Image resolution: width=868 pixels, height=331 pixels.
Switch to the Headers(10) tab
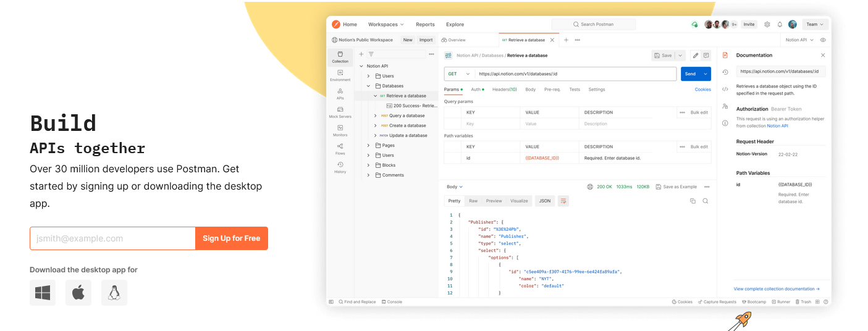pyautogui.click(x=505, y=90)
